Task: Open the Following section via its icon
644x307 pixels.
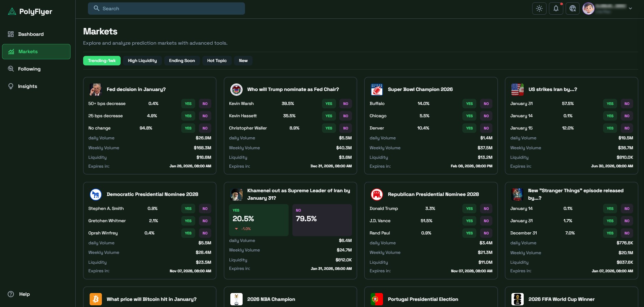Action: pyautogui.click(x=11, y=69)
